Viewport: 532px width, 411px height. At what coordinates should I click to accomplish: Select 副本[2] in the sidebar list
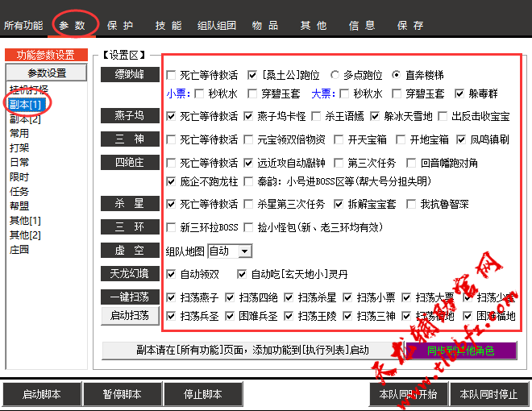25,119
